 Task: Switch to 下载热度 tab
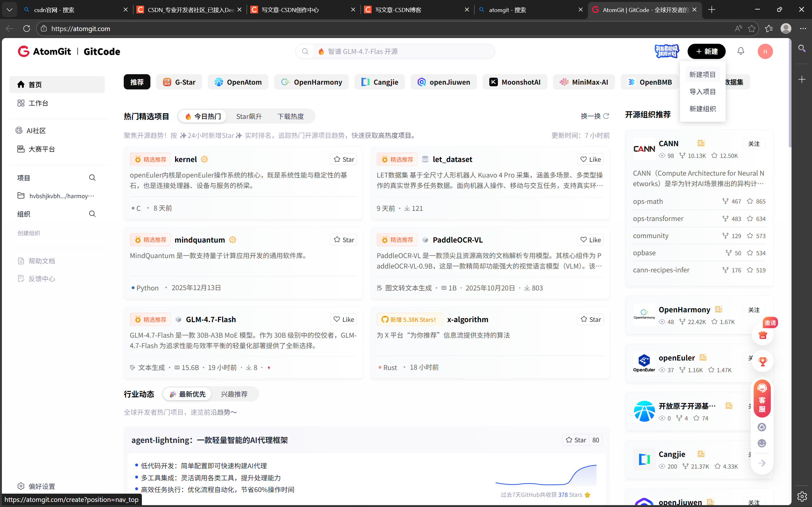tap(291, 116)
